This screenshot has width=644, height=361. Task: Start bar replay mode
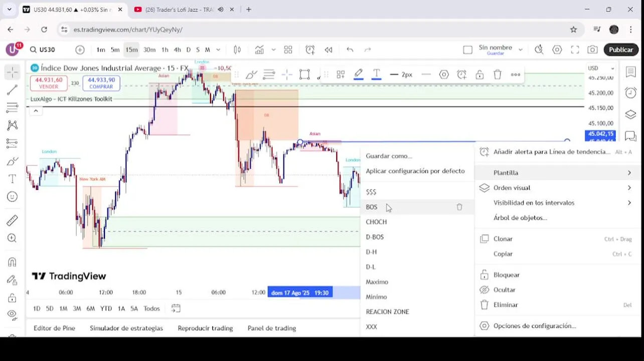click(x=329, y=50)
